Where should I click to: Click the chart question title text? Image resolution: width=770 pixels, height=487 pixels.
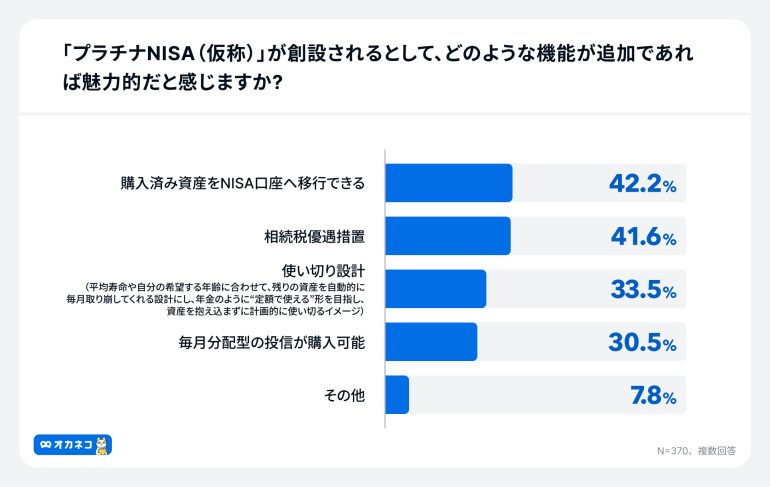(x=377, y=68)
